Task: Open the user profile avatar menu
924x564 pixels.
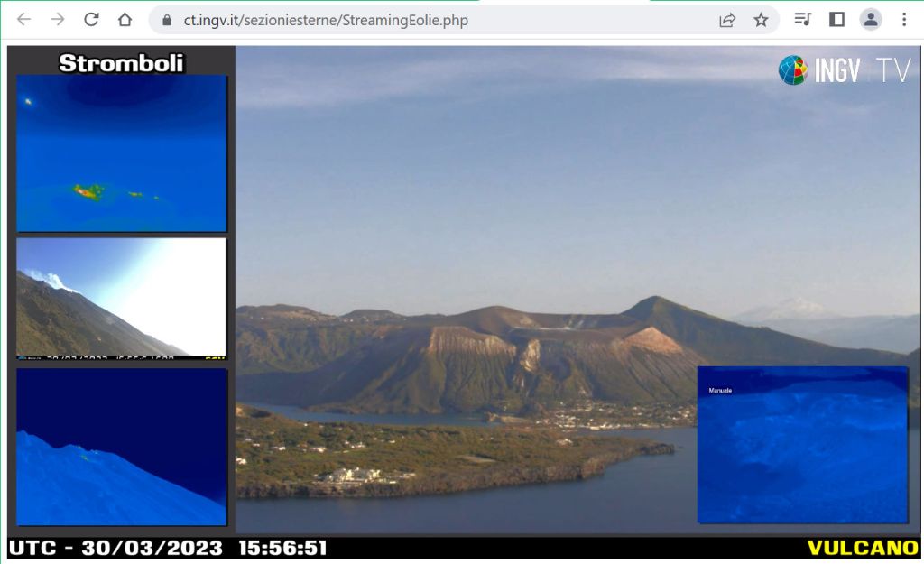Action: [870, 20]
